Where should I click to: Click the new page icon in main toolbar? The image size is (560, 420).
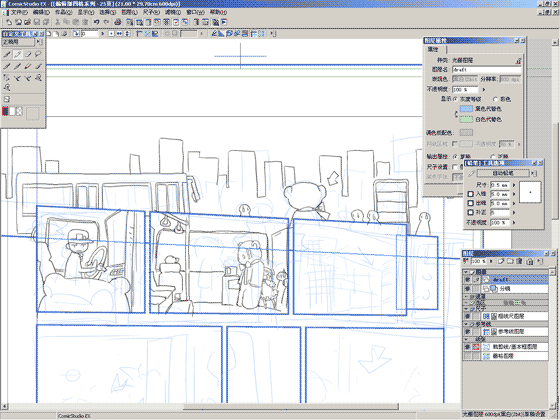pos(9,22)
